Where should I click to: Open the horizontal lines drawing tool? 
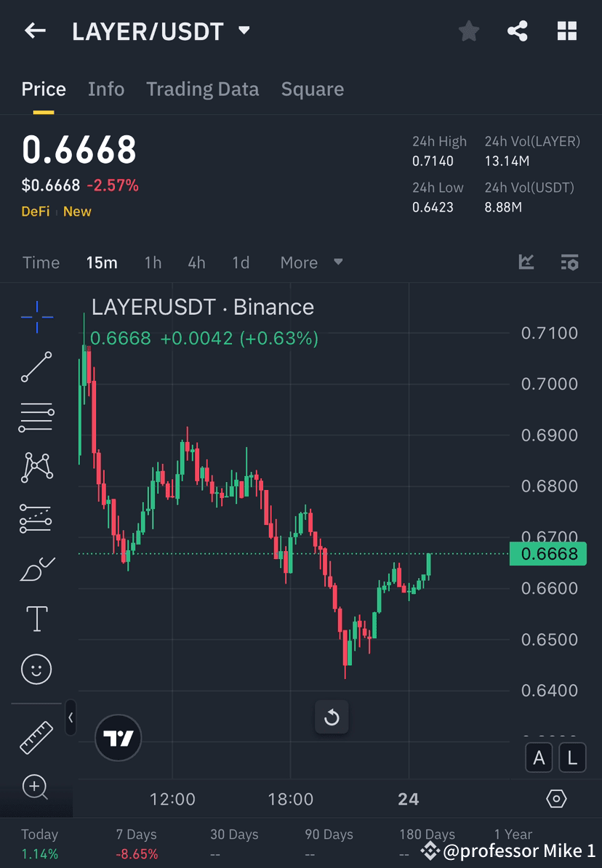pos(36,417)
